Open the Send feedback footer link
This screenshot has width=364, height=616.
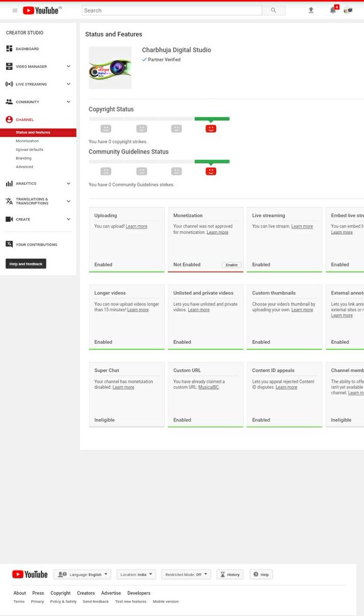(x=96, y=602)
